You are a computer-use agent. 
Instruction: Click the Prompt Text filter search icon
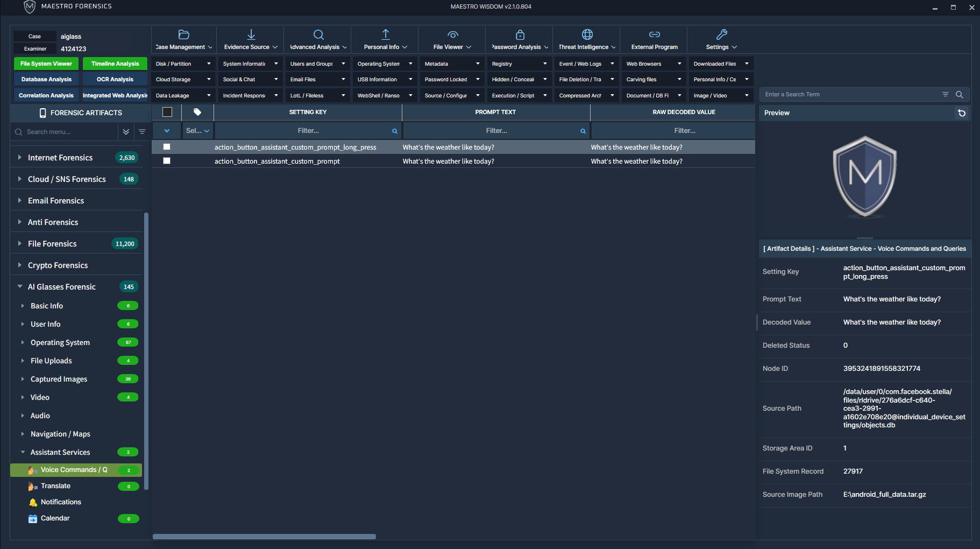583,131
